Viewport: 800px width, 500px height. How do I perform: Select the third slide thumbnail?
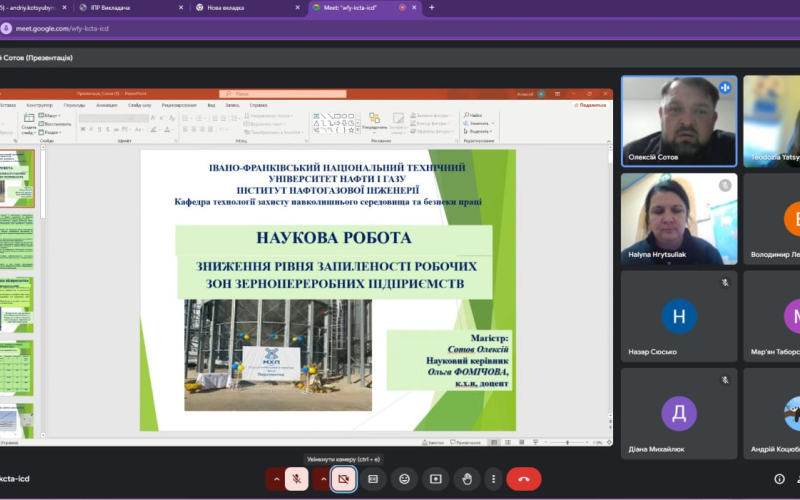[x=17, y=305]
